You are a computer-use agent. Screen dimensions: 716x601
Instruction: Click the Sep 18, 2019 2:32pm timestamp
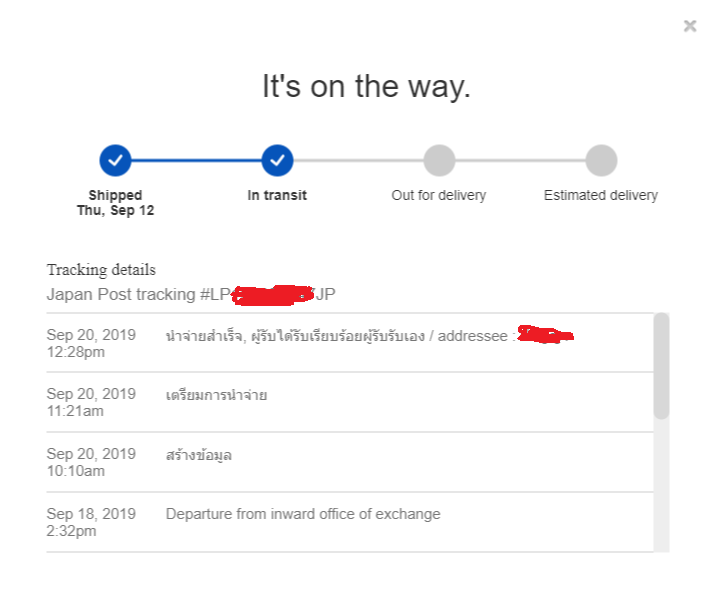point(91,522)
